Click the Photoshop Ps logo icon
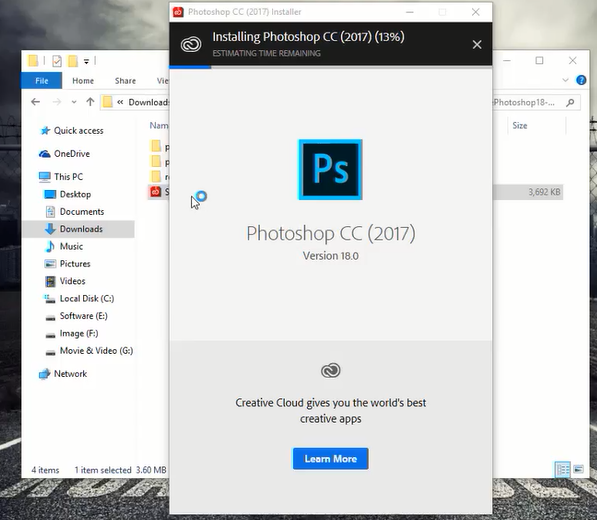The image size is (597, 520). coord(330,169)
